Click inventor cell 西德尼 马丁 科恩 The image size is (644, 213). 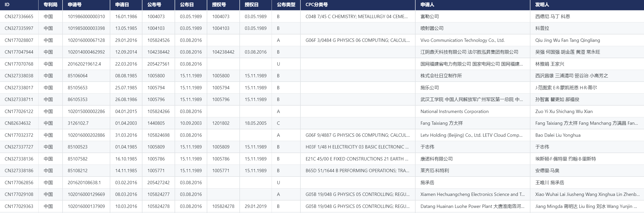(x=553, y=17)
